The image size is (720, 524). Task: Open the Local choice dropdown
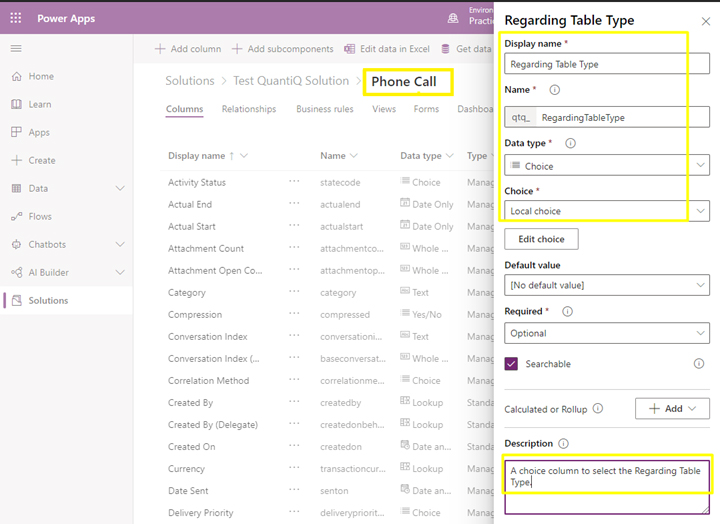coord(607,211)
